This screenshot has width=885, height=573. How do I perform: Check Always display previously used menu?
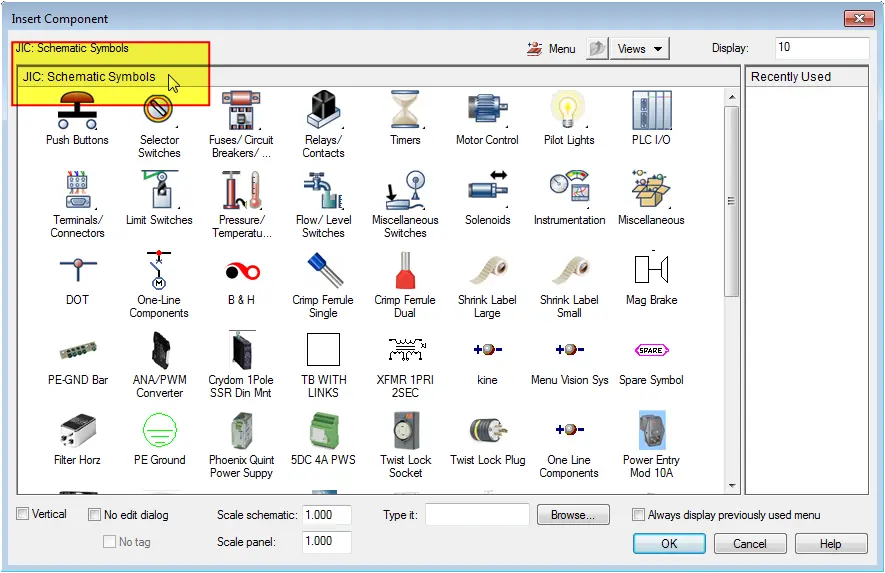pyautogui.click(x=639, y=515)
